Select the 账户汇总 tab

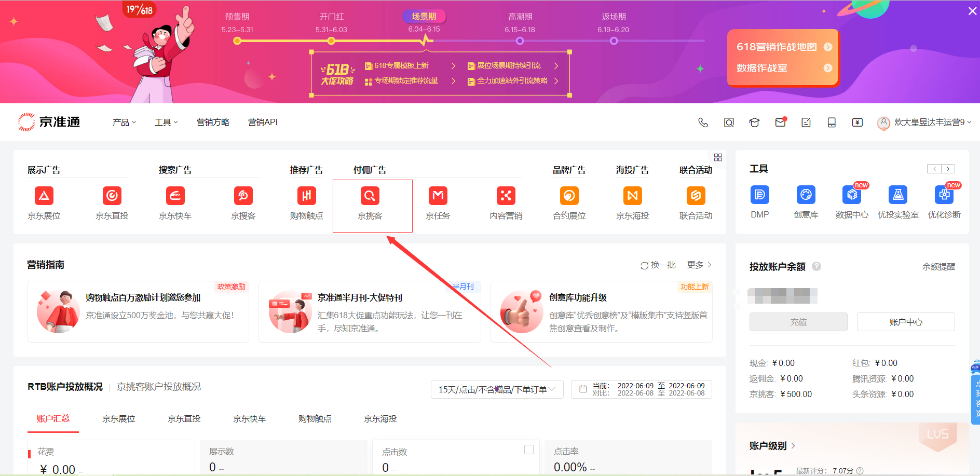[x=53, y=419]
